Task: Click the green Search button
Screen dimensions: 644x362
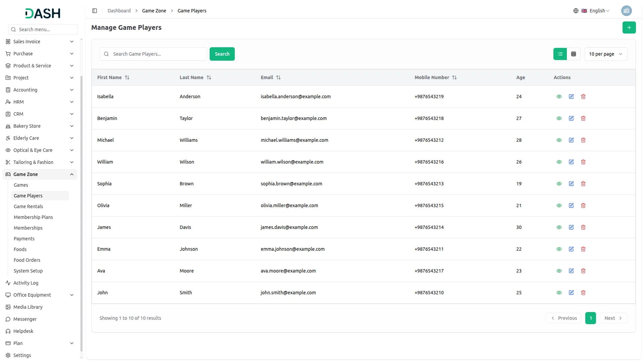Action: (222, 54)
